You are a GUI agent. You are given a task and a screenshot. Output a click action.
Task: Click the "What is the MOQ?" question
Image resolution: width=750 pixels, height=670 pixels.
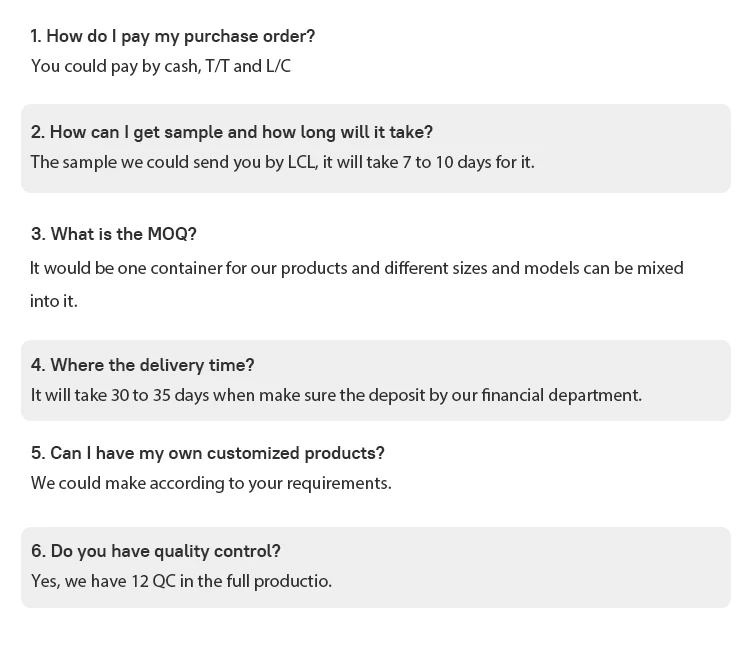point(114,234)
